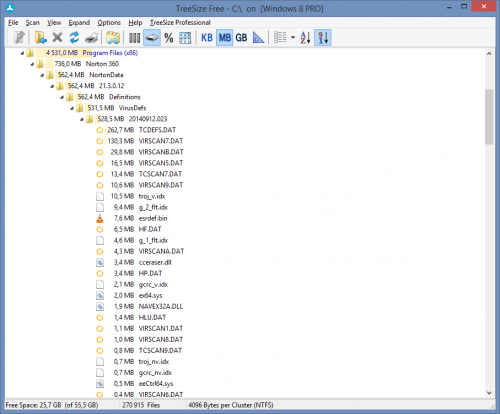Open Explorer folder icon in toolbar
The height and width of the screenshot is (414, 500).
click(x=113, y=37)
